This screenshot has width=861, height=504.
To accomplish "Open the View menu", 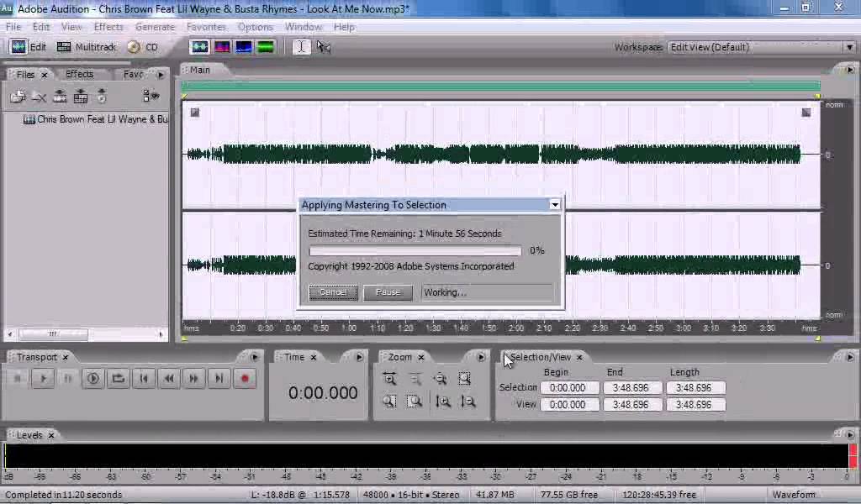I will tap(71, 27).
